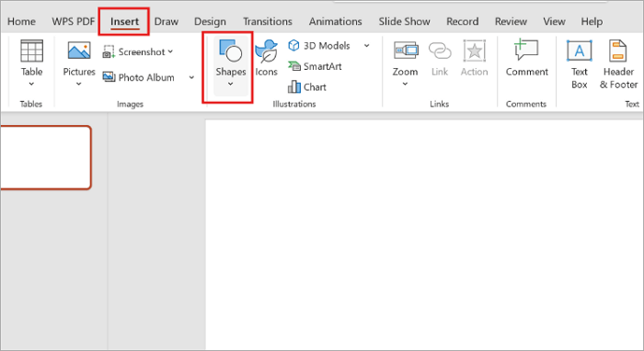Click the Screenshot text label
644x351 pixels.
click(x=142, y=52)
